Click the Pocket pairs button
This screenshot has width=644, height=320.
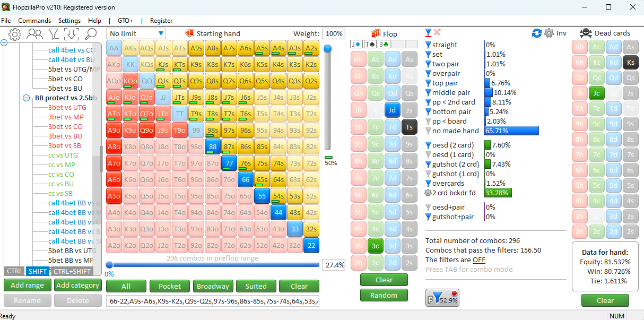pyautogui.click(x=170, y=286)
